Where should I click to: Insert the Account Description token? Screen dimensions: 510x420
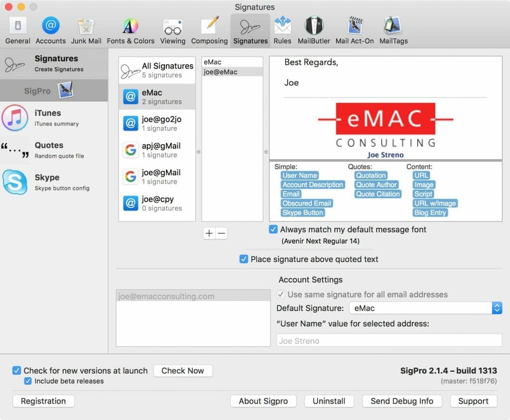point(313,185)
